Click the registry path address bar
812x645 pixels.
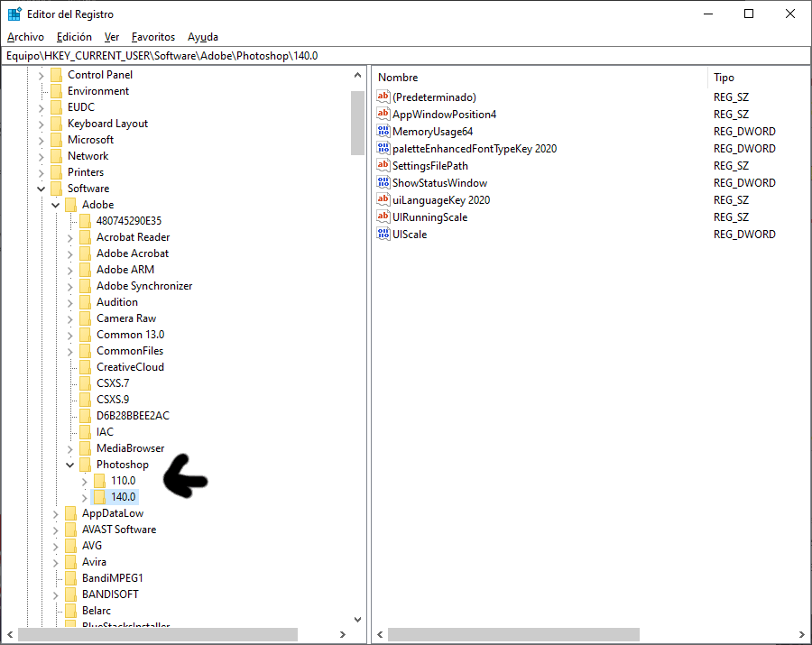(x=405, y=55)
